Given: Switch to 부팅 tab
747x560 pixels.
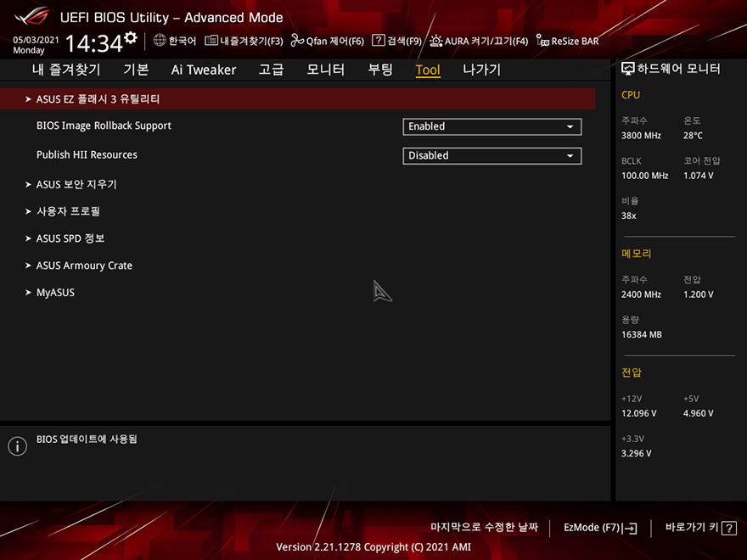Looking at the screenshot, I should [x=380, y=70].
